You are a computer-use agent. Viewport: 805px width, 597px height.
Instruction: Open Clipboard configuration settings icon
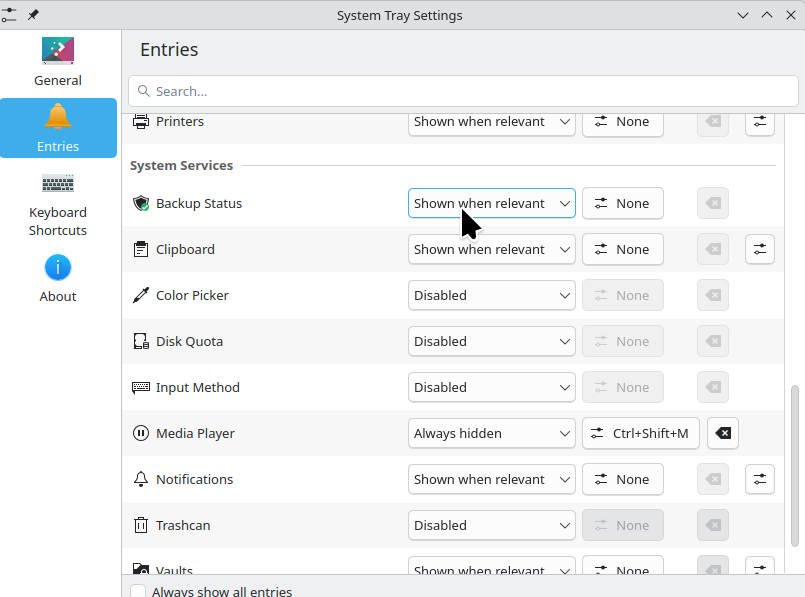coord(760,249)
